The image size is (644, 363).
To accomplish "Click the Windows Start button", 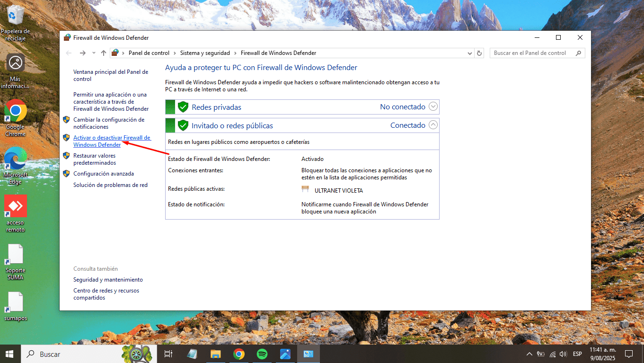I will coord(10,354).
